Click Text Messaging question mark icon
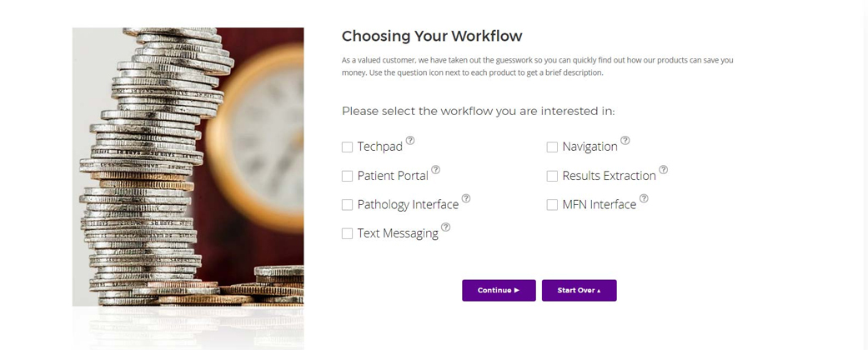 445,227
